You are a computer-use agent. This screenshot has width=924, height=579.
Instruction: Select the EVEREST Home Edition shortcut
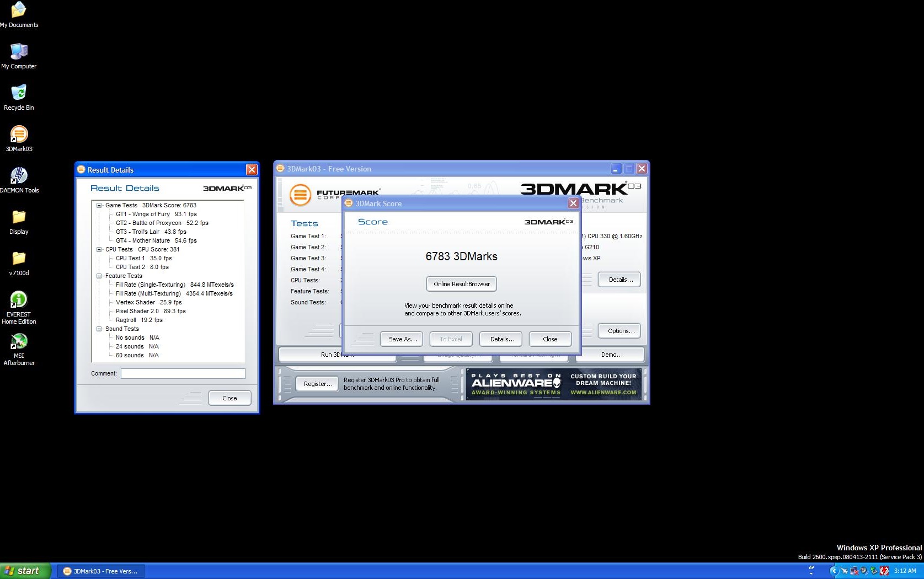tap(19, 308)
